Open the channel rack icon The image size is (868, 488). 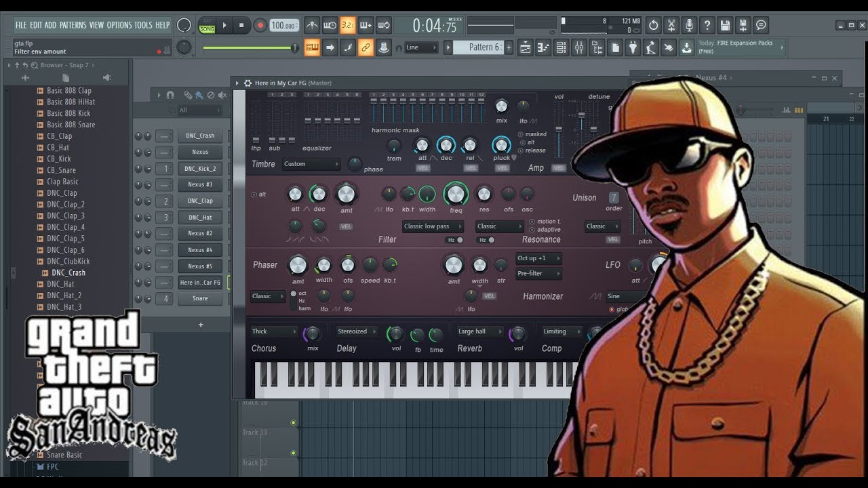[x=561, y=47]
